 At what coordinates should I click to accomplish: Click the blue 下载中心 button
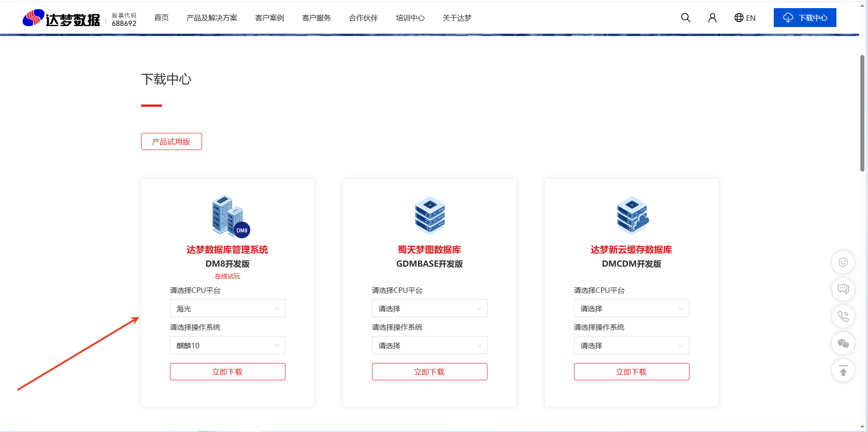click(805, 18)
